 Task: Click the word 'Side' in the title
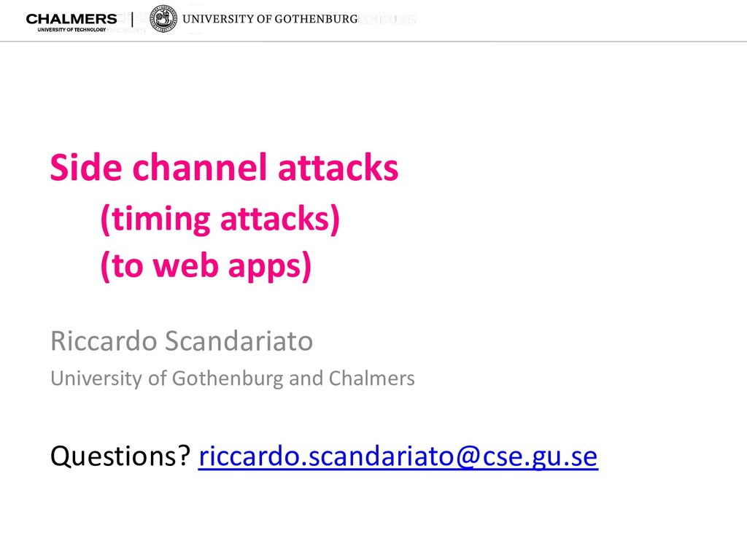pyautogui.click(x=86, y=168)
